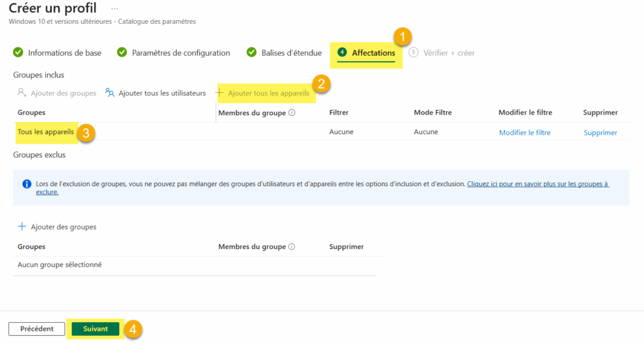Image resolution: width=644 pixels, height=346 pixels.
Task: Click the Mode Filtre column header
Action: point(433,113)
